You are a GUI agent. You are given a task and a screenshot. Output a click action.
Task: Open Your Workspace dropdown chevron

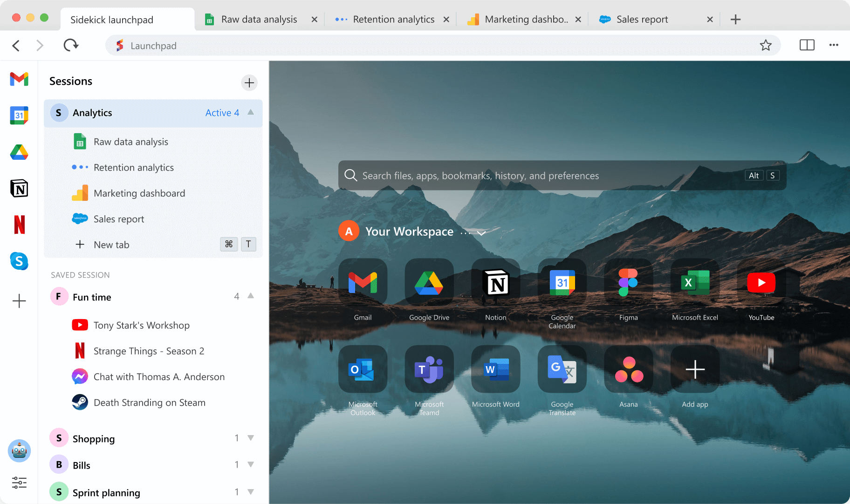point(481,233)
